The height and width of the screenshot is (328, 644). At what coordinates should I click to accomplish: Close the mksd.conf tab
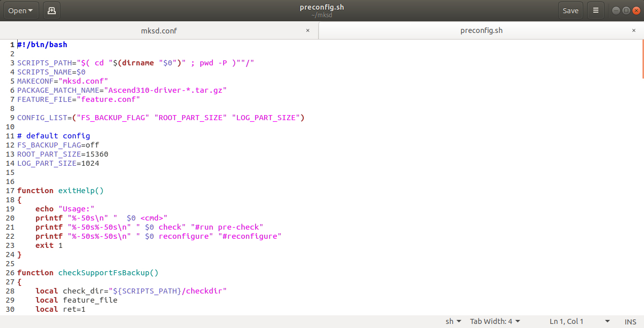pos(308,30)
